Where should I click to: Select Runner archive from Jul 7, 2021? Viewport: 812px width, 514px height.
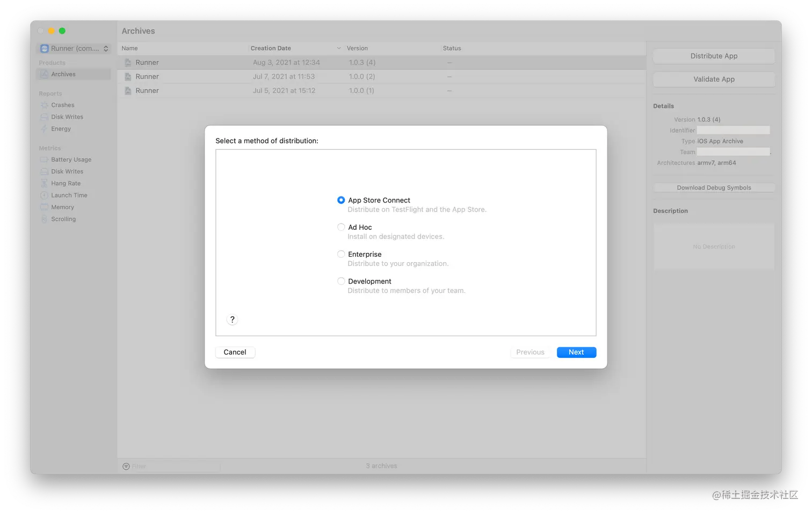pyautogui.click(x=381, y=76)
